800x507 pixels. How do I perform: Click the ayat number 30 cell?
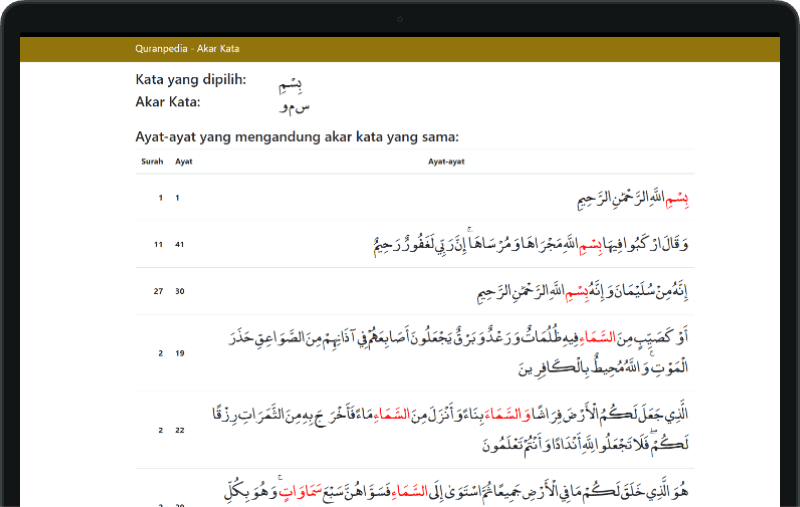pos(180,291)
